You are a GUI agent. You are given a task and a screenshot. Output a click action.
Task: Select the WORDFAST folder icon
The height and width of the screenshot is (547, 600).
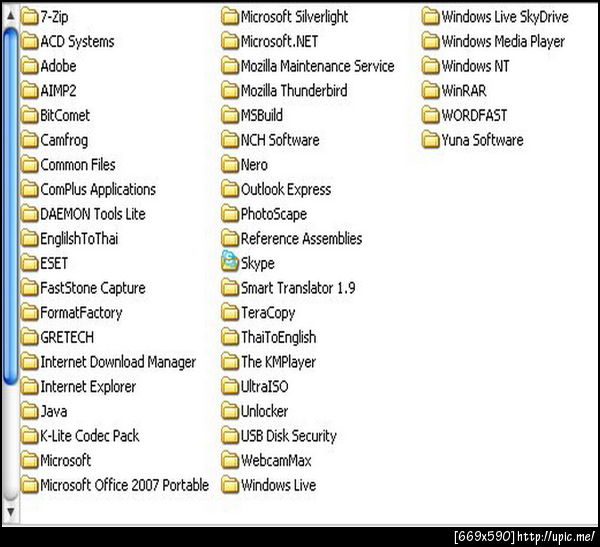pyautogui.click(x=430, y=116)
